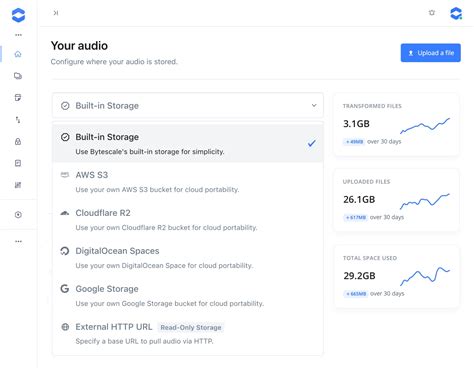Open the Uploaded Files 26.1GB card
The height and width of the screenshot is (368, 474).
pyautogui.click(x=396, y=200)
